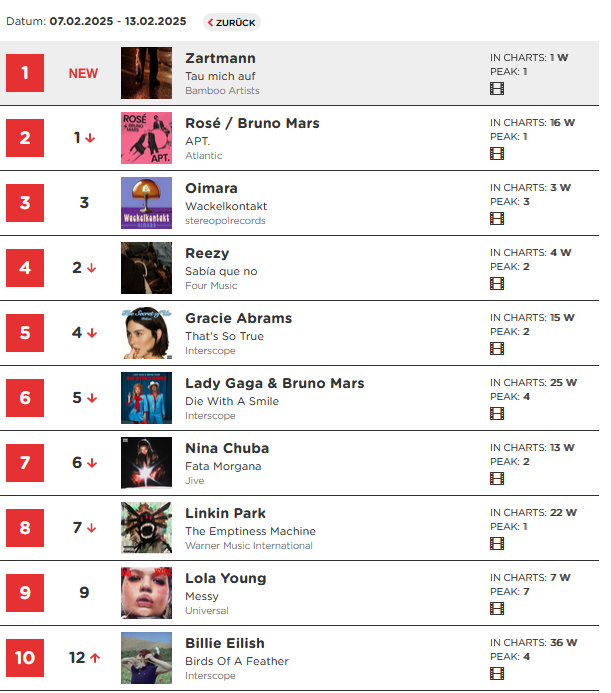Click film icon for Die With A Smile
The width and height of the screenshot is (611, 693).
coord(496,414)
